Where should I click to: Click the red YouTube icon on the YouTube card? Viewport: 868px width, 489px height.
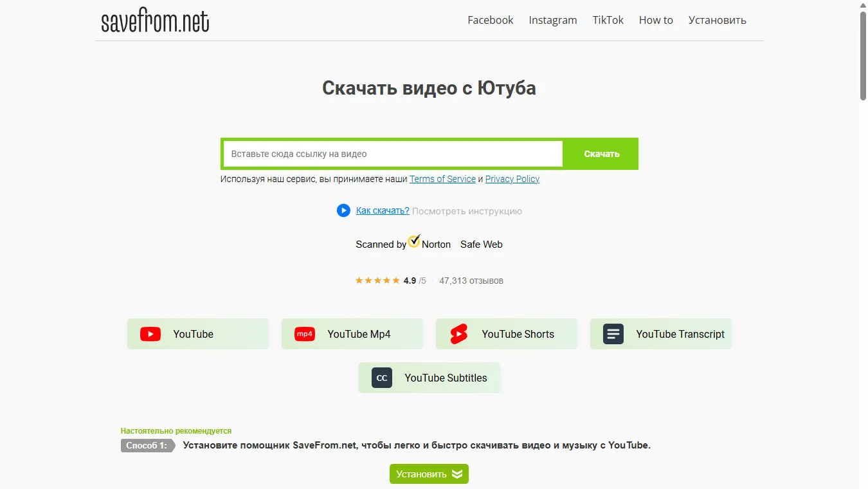pyautogui.click(x=150, y=334)
